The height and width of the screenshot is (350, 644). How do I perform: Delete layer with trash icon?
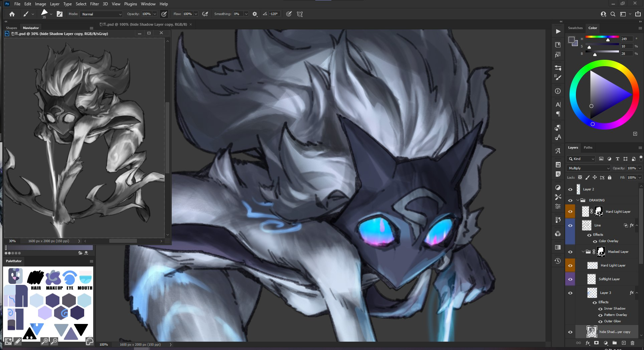click(x=632, y=343)
